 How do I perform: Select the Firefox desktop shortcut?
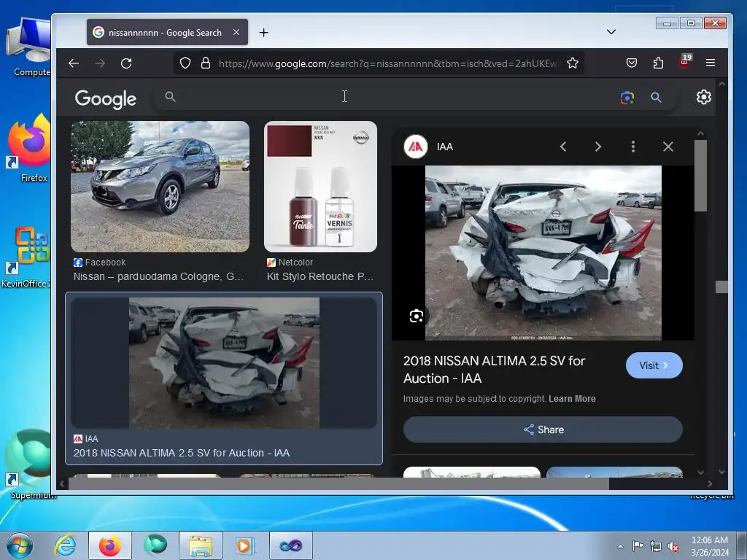pos(29,148)
